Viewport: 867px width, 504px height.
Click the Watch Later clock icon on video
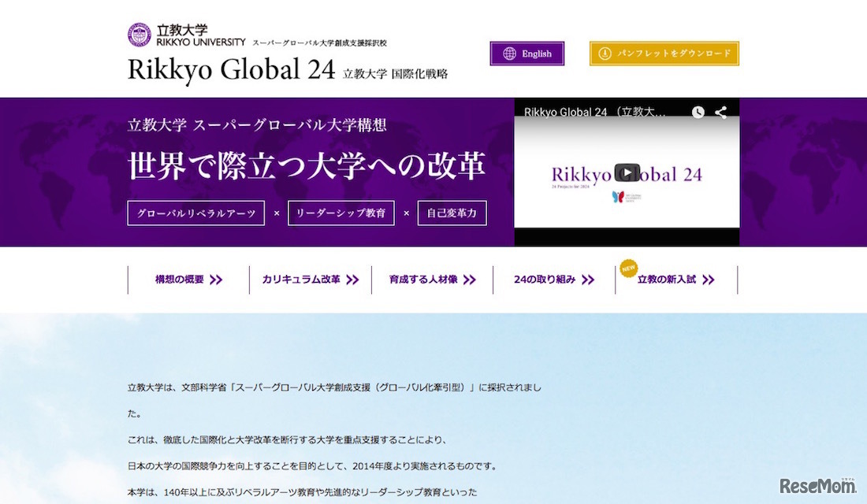(698, 112)
